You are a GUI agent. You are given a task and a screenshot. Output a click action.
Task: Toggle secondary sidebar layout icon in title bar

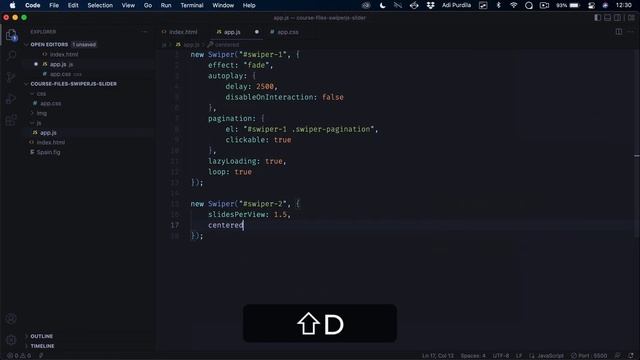coord(618,18)
